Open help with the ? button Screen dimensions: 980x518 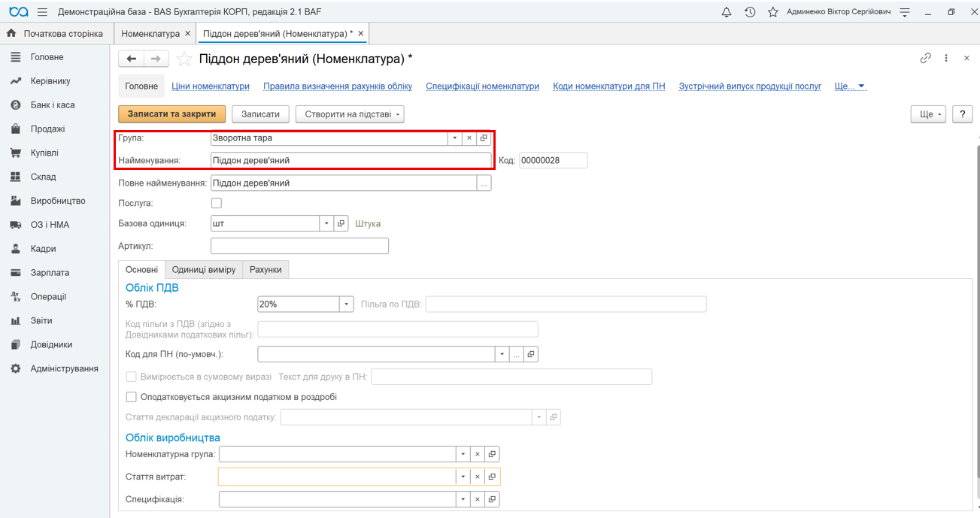(x=962, y=114)
